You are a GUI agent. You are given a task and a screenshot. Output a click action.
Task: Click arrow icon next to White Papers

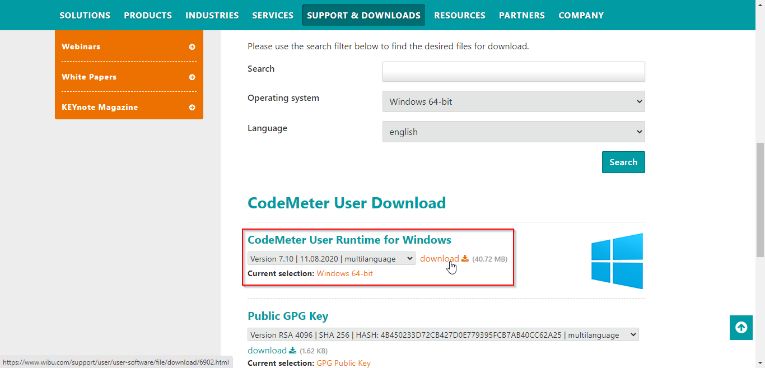coord(192,77)
